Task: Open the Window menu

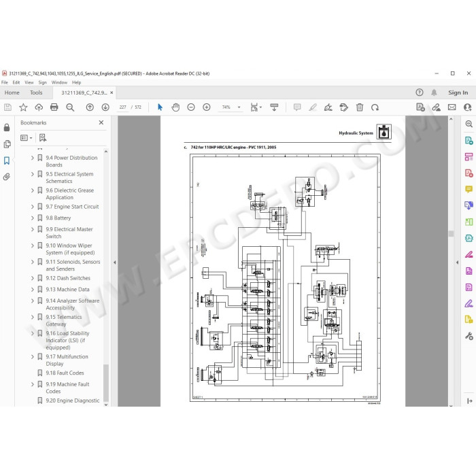Action: click(x=59, y=82)
